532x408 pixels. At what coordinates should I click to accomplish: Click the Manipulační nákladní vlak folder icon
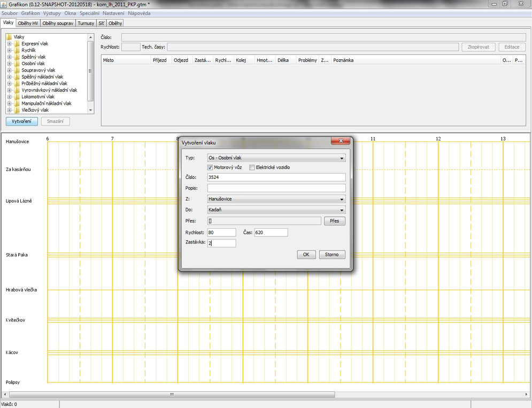point(17,104)
